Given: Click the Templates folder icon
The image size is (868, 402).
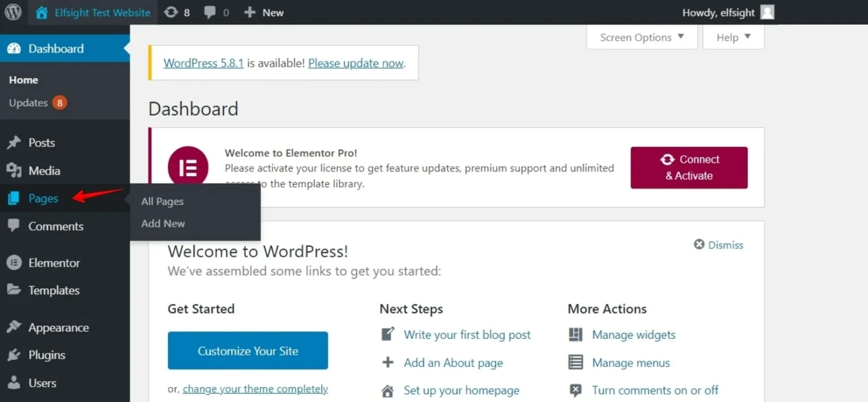Looking at the screenshot, I should click(x=15, y=290).
